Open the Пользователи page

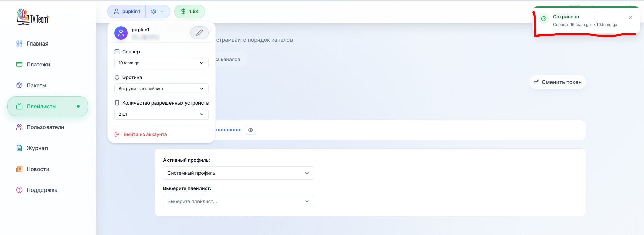[x=45, y=127]
